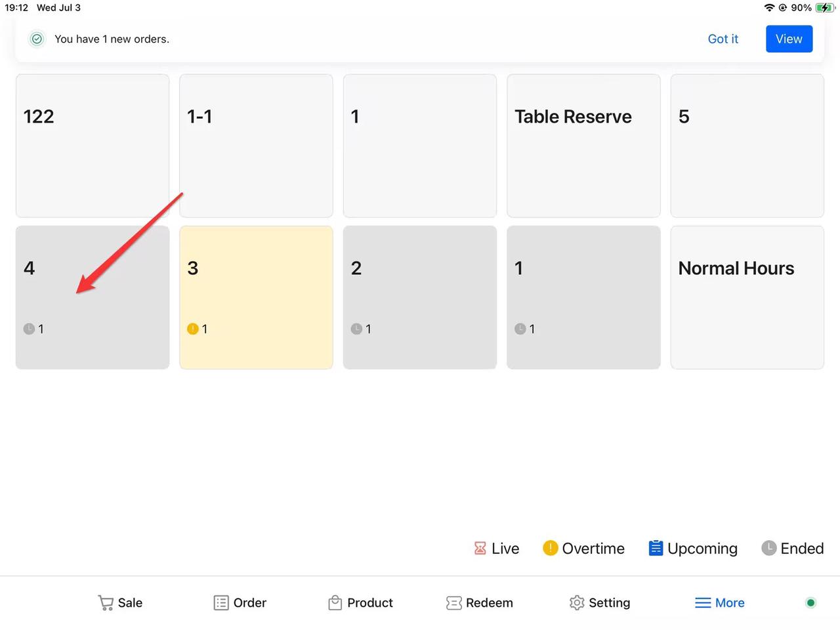Dismiss notification with Got it

723,39
